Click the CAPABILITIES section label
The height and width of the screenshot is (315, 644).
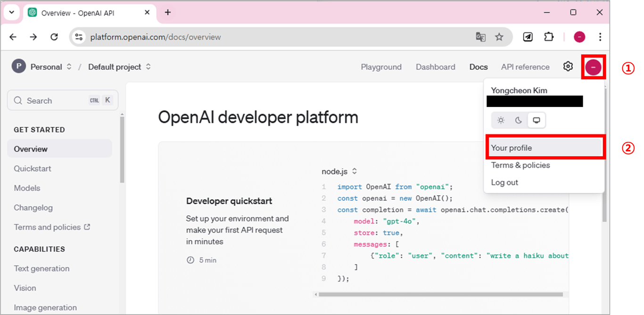[x=40, y=249]
